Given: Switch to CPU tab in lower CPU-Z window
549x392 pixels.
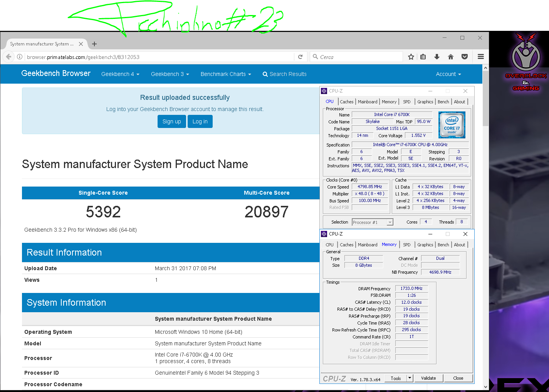Looking at the screenshot, I should (330, 245).
